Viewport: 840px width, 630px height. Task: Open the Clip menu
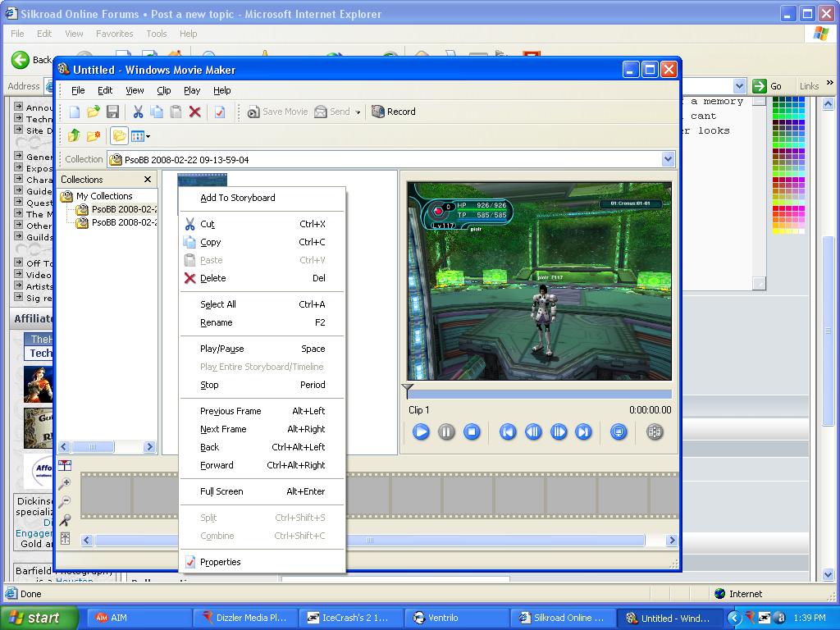coord(162,90)
